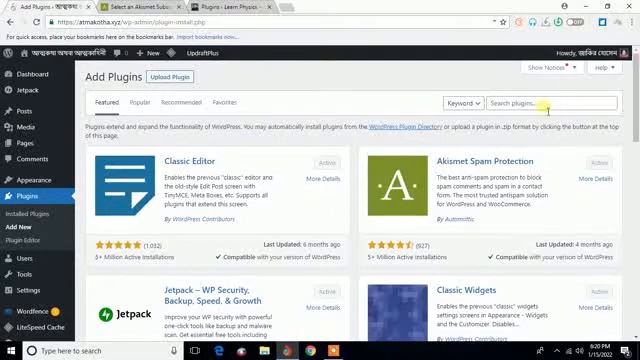The height and width of the screenshot is (360, 640).
Task: Open the Automattic author link
Action: [460, 219]
